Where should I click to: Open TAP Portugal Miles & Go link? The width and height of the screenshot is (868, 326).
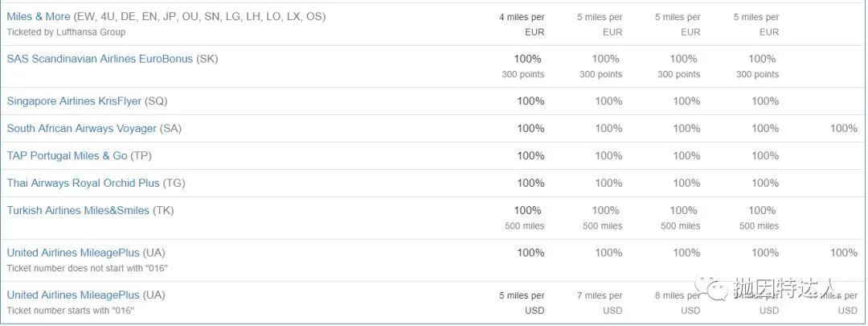tap(67, 156)
